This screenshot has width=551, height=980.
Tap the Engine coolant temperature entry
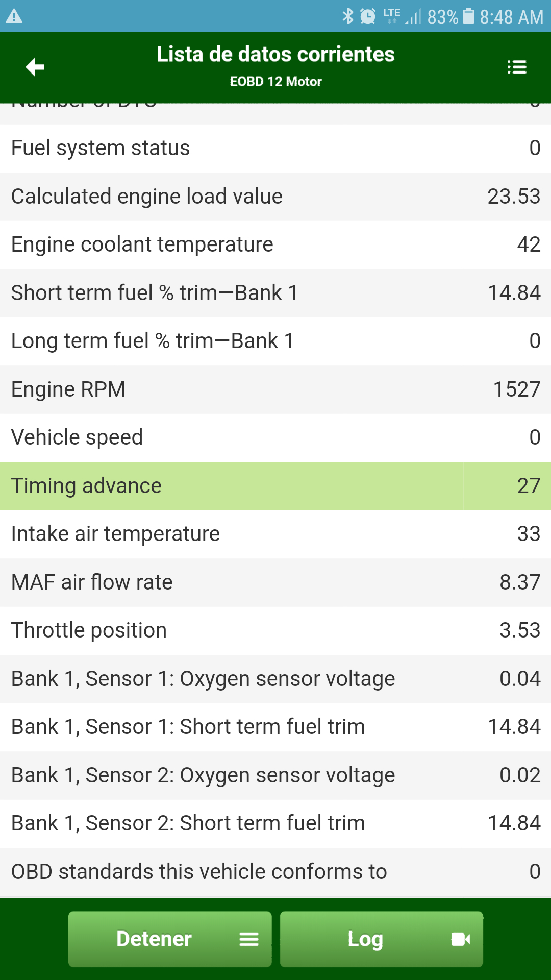(275, 244)
